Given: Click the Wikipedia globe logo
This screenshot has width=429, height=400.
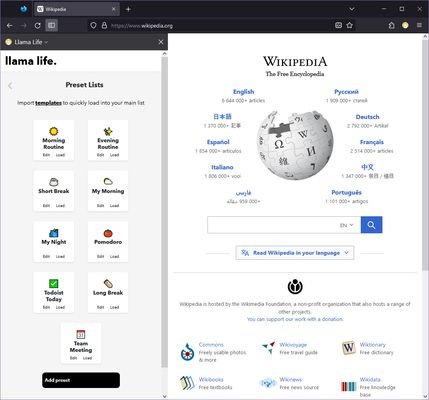Looking at the screenshot, I should 295,145.
